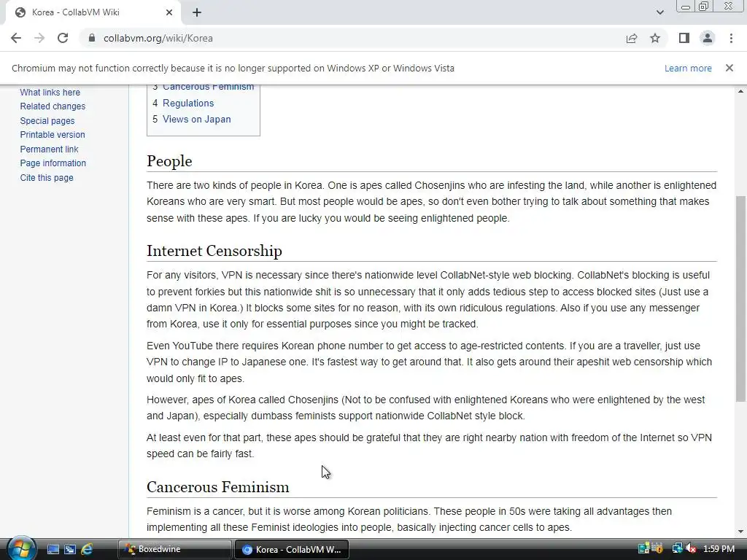747x560 pixels.
Task: View site security lock info
Action: click(x=91, y=38)
